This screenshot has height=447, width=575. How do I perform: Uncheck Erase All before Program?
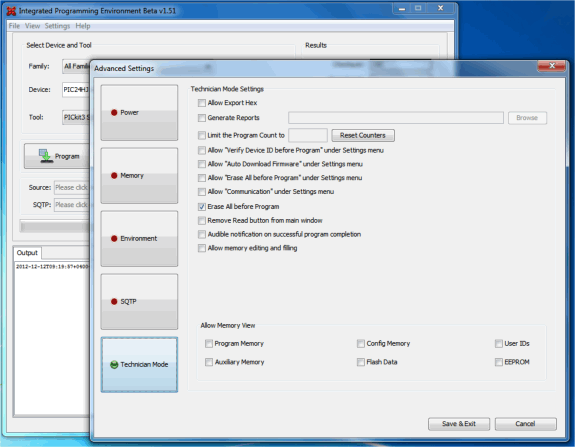point(202,207)
